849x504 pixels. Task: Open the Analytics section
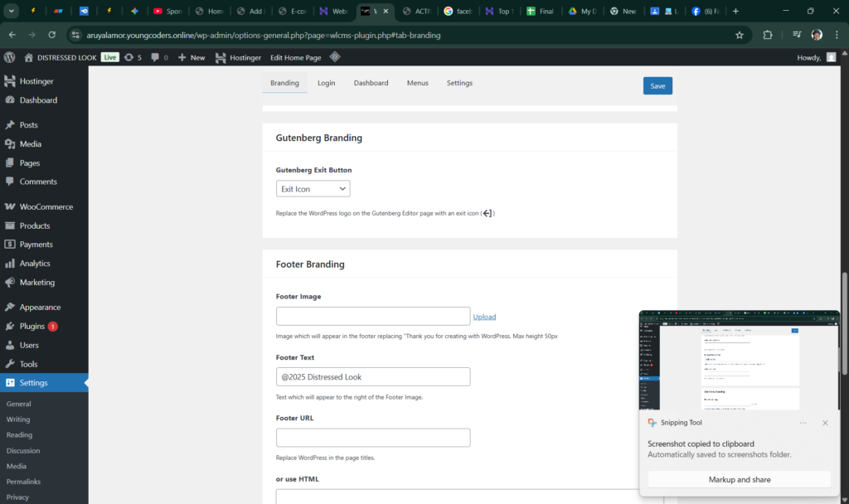pyautogui.click(x=35, y=263)
